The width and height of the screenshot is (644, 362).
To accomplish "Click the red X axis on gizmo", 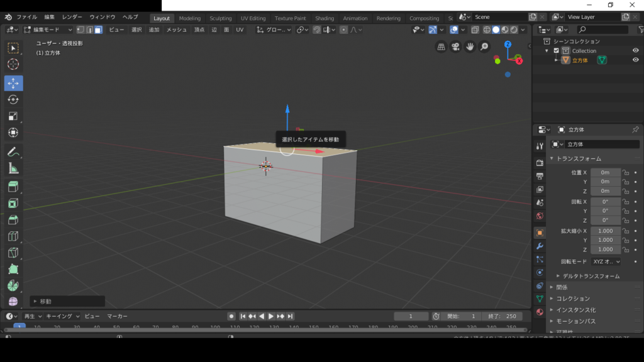I will coord(519,61).
